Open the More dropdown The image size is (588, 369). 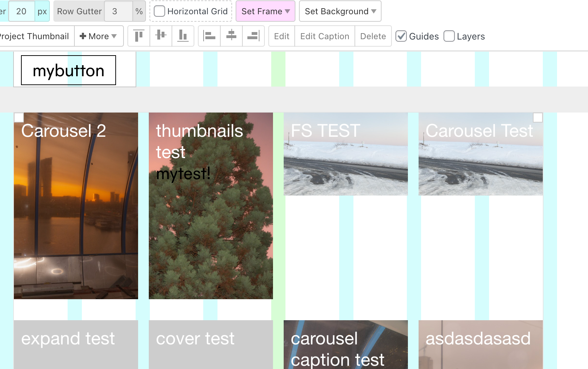click(99, 36)
